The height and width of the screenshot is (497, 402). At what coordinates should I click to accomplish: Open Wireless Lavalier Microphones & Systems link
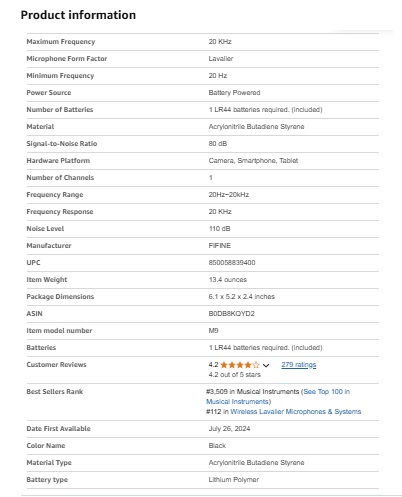click(x=295, y=412)
